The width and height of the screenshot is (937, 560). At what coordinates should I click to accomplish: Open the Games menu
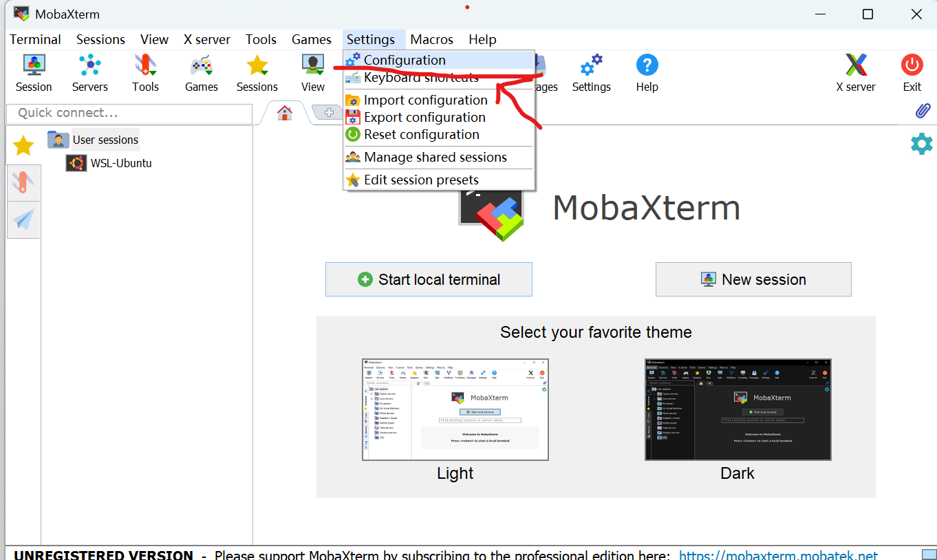311,39
